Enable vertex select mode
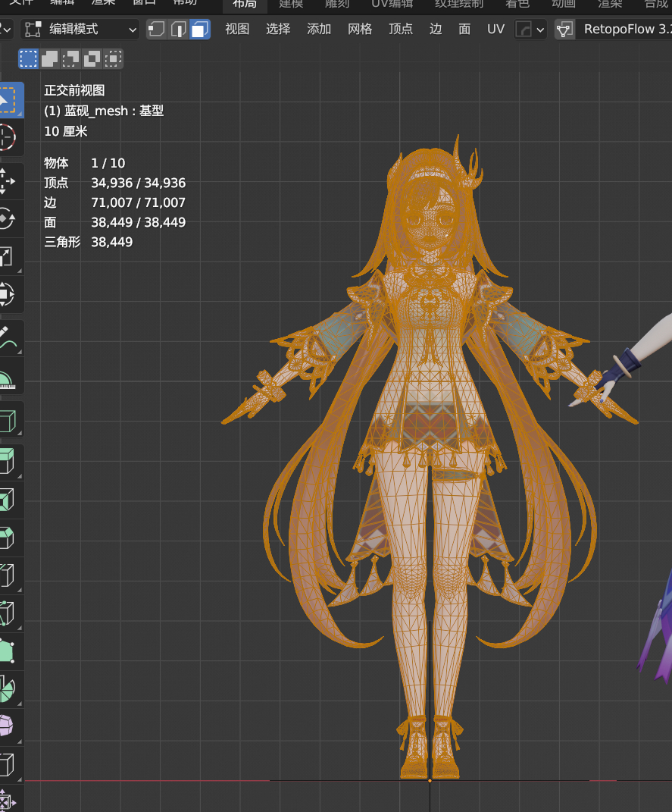This screenshot has width=672, height=812. (156, 29)
